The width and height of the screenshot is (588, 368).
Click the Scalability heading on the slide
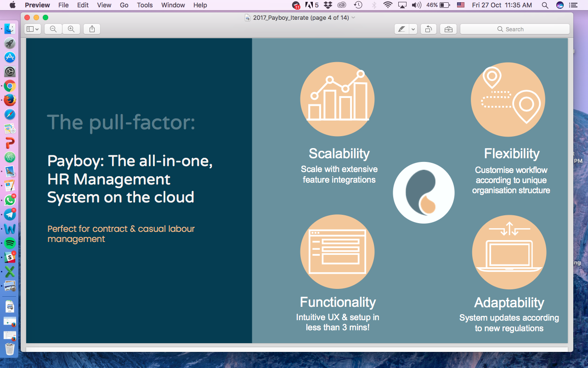tap(339, 154)
